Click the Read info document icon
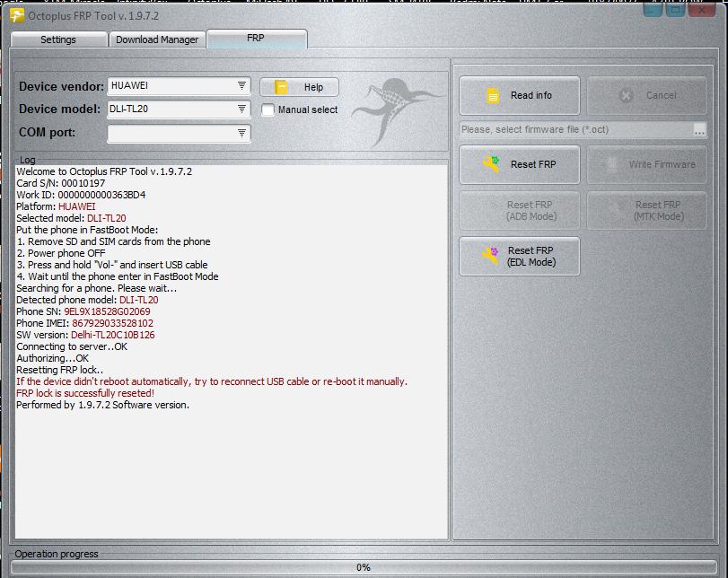The width and height of the screenshot is (728, 578). (492, 95)
